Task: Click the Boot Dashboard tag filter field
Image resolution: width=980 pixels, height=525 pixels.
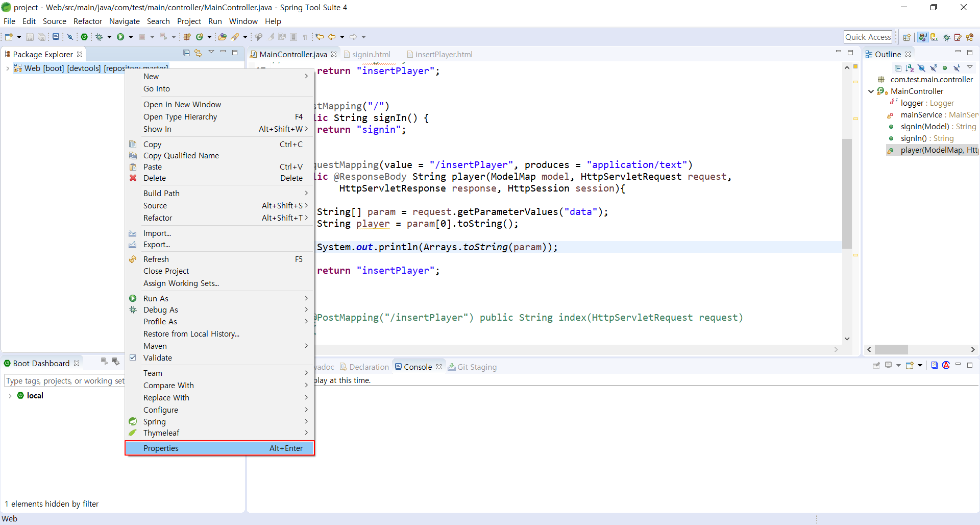Action: coord(65,380)
